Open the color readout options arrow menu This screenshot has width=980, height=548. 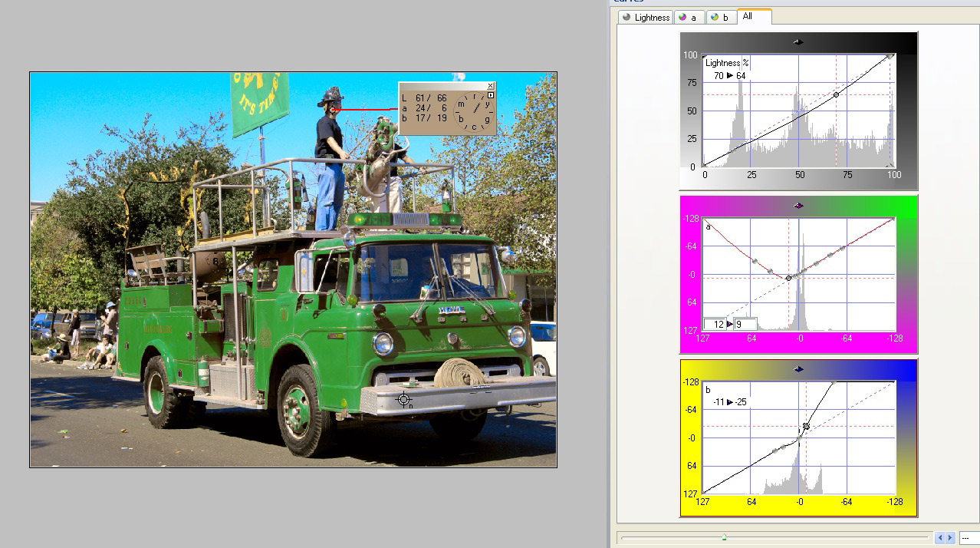pyautogui.click(x=491, y=95)
